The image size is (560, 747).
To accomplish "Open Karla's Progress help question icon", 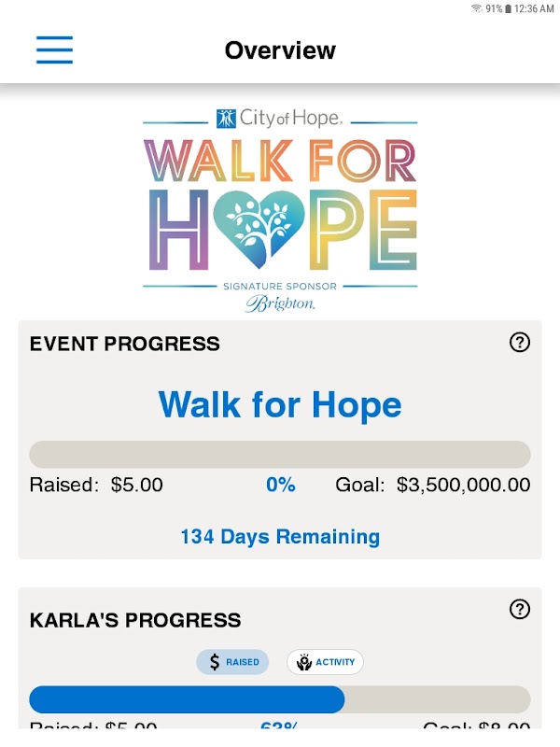I will pos(520,609).
